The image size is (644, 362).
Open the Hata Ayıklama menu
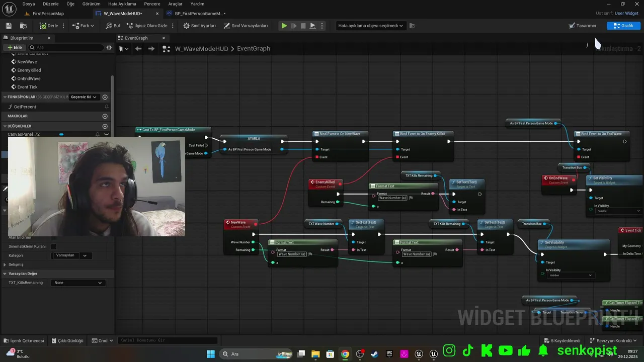pyautogui.click(x=122, y=4)
